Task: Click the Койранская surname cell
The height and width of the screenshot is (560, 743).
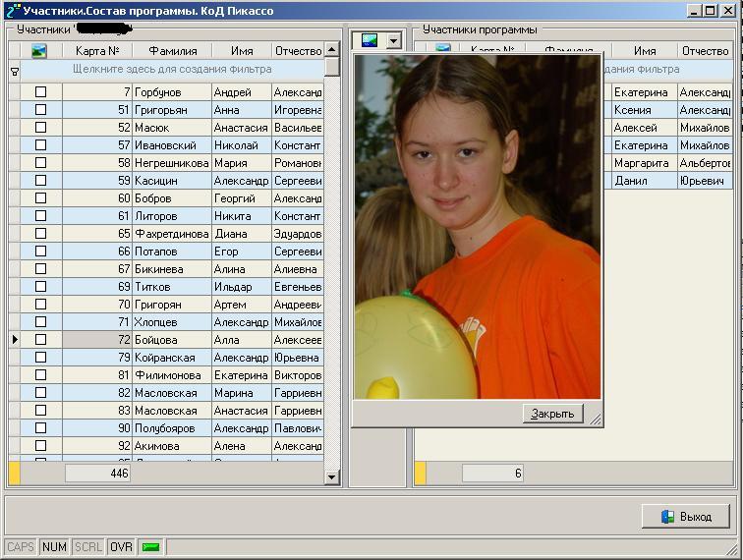Action: (172, 358)
